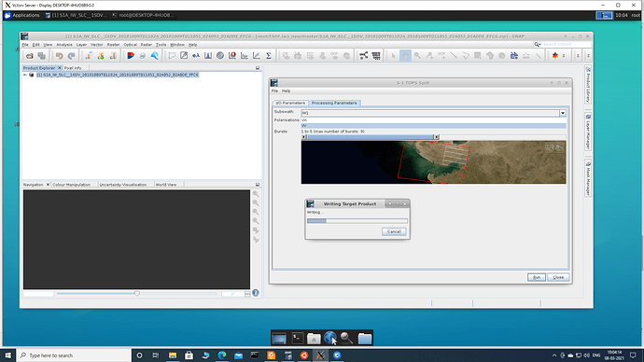644x362 pixels.
Task: Click the SNAP search input field
Action: [567, 45]
